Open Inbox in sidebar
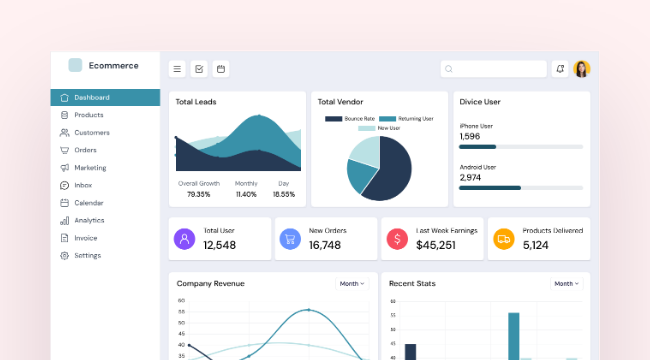The width and height of the screenshot is (650, 360). [x=83, y=185]
